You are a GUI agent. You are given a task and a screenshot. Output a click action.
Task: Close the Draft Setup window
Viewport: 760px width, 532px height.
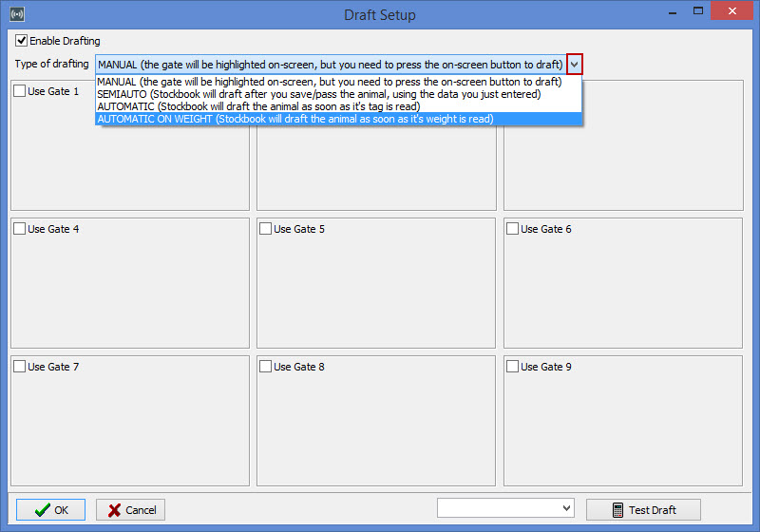(x=731, y=11)
